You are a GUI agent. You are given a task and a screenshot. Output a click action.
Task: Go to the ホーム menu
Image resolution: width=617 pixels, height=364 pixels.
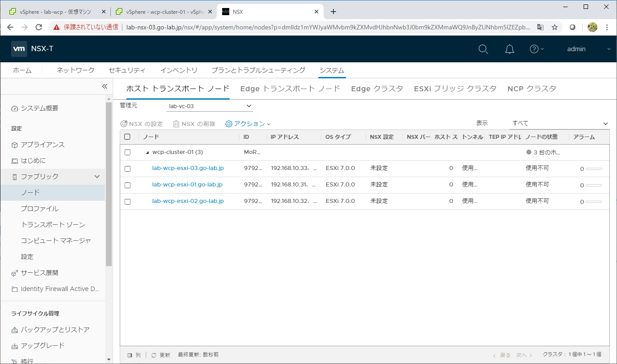(x=22, y=70)
